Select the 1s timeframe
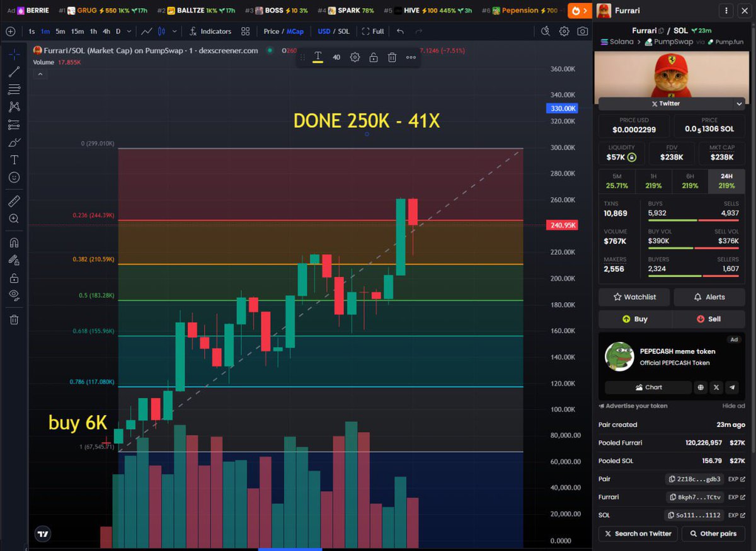Image resolution: width=756 pixels, height=551 pixels. click(31, 31)
